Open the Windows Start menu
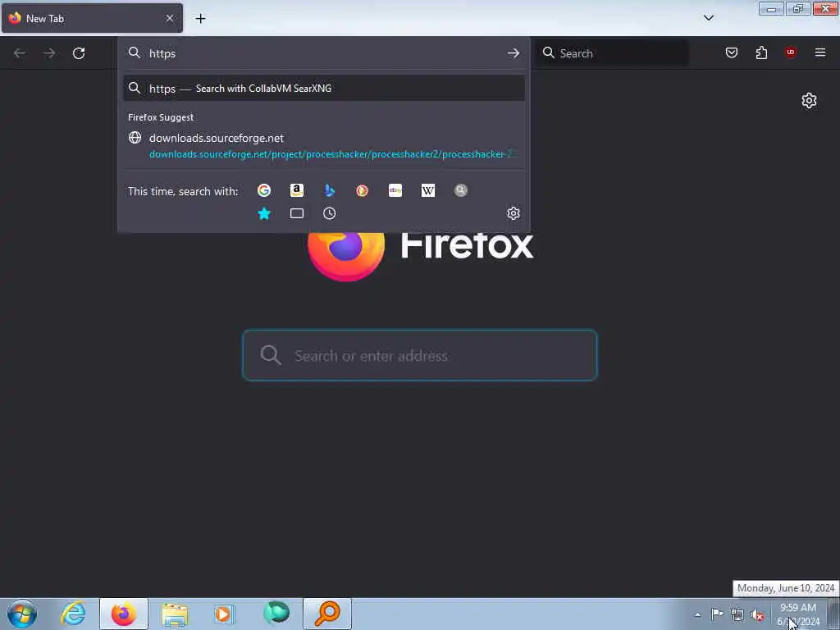The image size is (840, 630). click(22, 614)
